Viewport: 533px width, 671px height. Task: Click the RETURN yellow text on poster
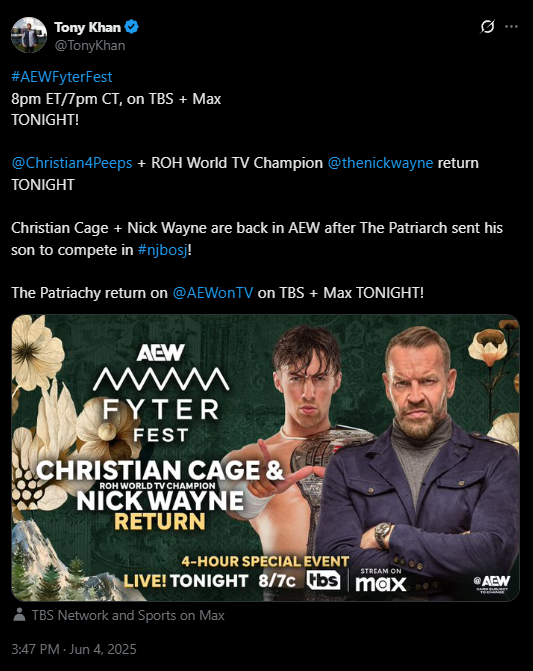(x=160, y=522)
